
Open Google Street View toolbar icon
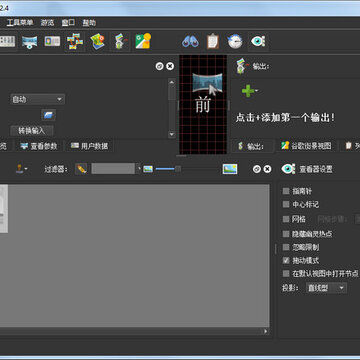(143, 41)
